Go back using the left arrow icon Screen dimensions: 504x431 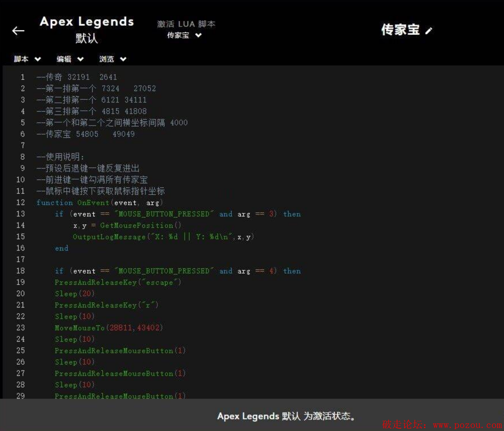point(18,31)
